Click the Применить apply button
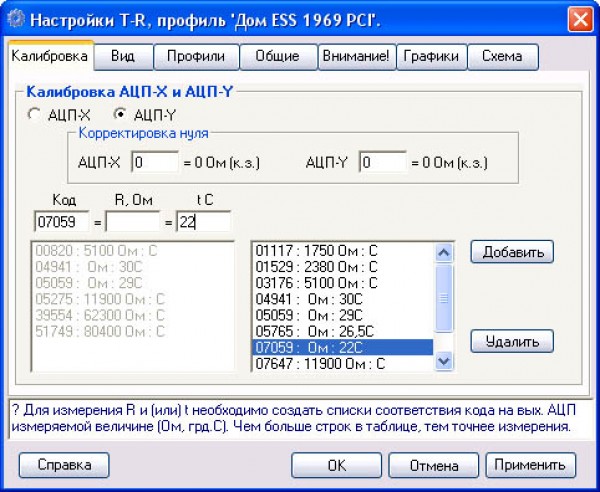 [x=531, y=465]
